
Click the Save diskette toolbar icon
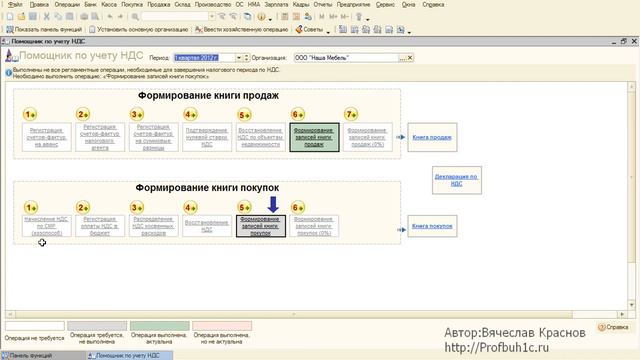pos(32,17)
